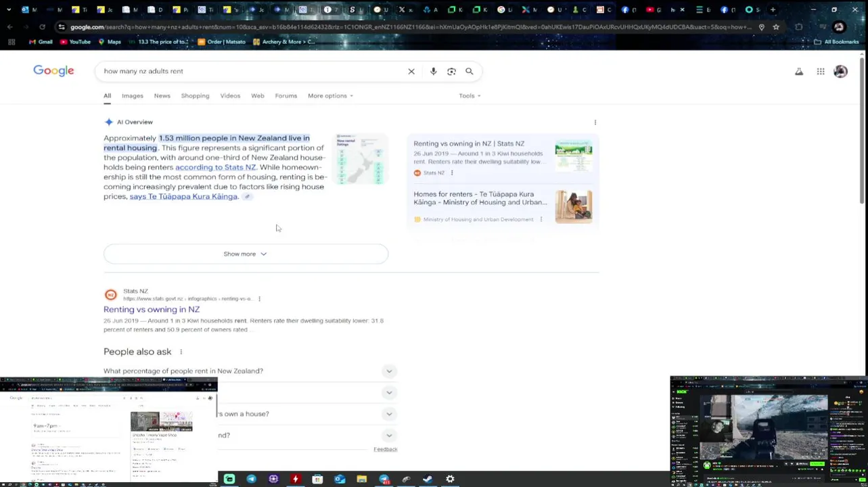The image size is (868, 487).
Task: Open the Google apps grid
Action: pyautogui.click(x=820, y=71)
